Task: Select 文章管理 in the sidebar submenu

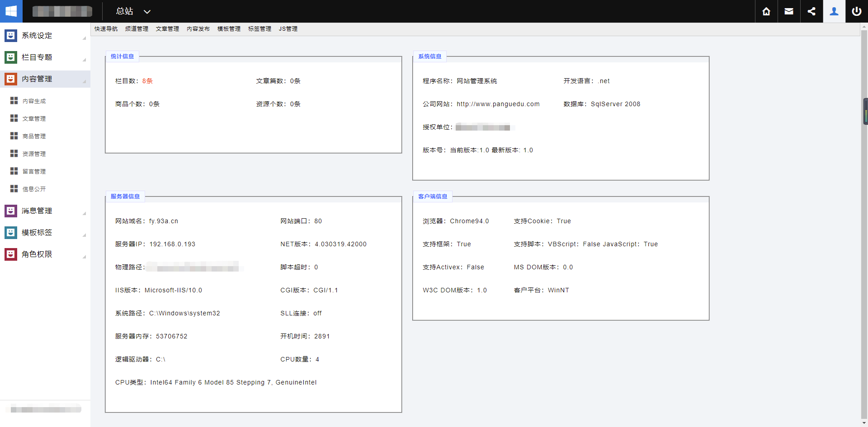Action: (x=34, y=119)
